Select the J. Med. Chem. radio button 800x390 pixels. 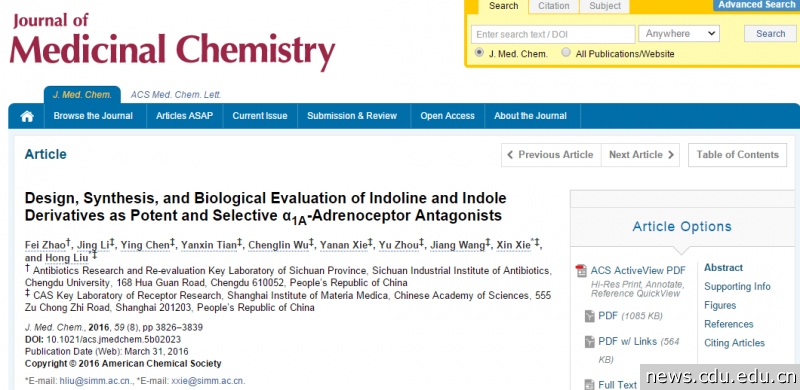click(x=479, y=53)
